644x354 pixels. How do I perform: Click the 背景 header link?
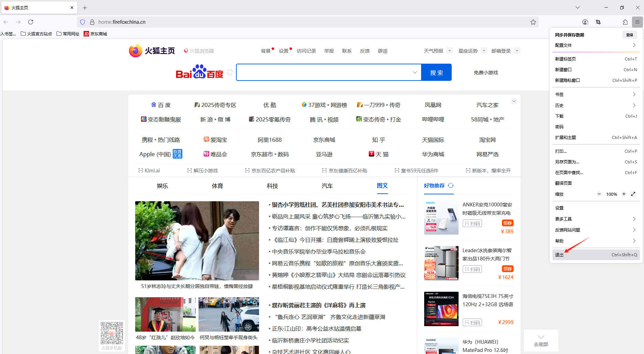click(x=266, y=51)
